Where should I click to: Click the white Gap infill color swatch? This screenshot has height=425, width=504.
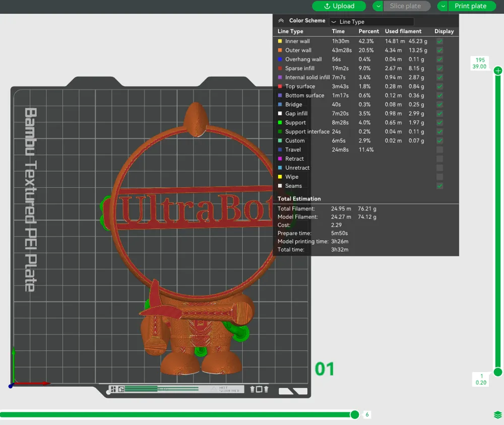coord(280,113)
